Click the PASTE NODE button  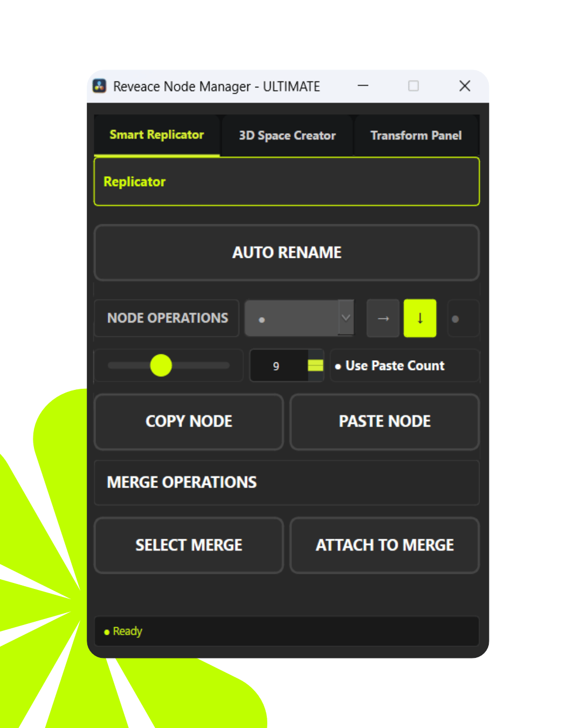(x=385, y=421)
